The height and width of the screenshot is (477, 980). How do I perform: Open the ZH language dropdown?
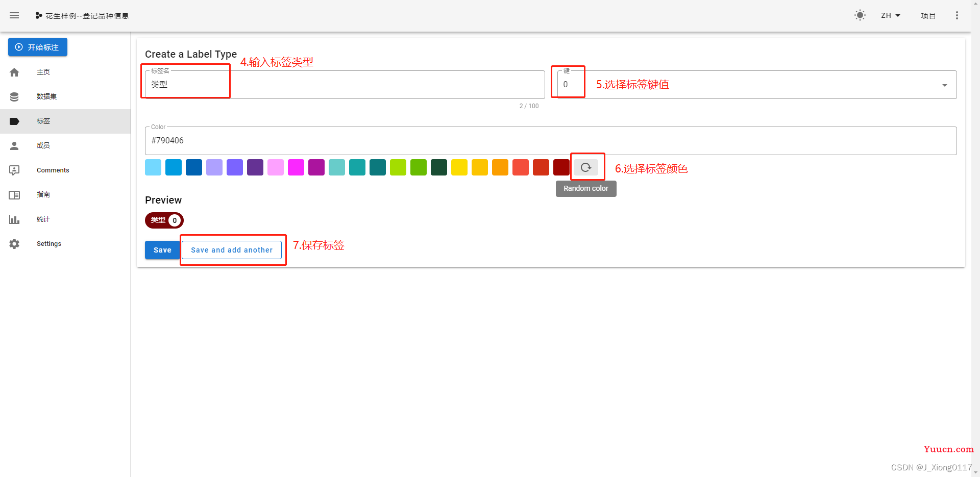click(x=891, y=15)
